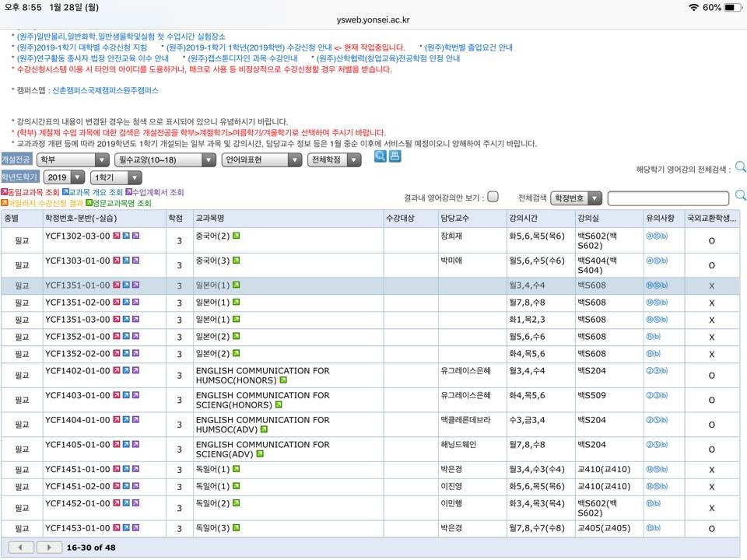
Task: Go to next page of results
Action: (x=48, y=548)
